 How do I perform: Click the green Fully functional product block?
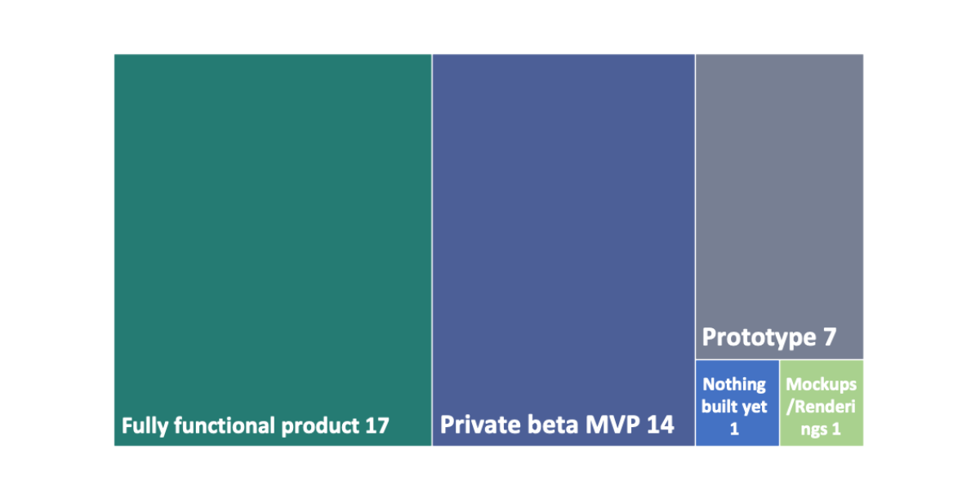(x=273, y=250)
